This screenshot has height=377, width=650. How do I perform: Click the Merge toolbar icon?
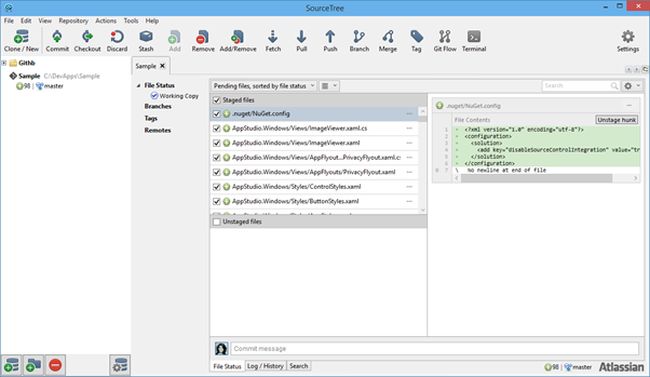pos(388,41)
